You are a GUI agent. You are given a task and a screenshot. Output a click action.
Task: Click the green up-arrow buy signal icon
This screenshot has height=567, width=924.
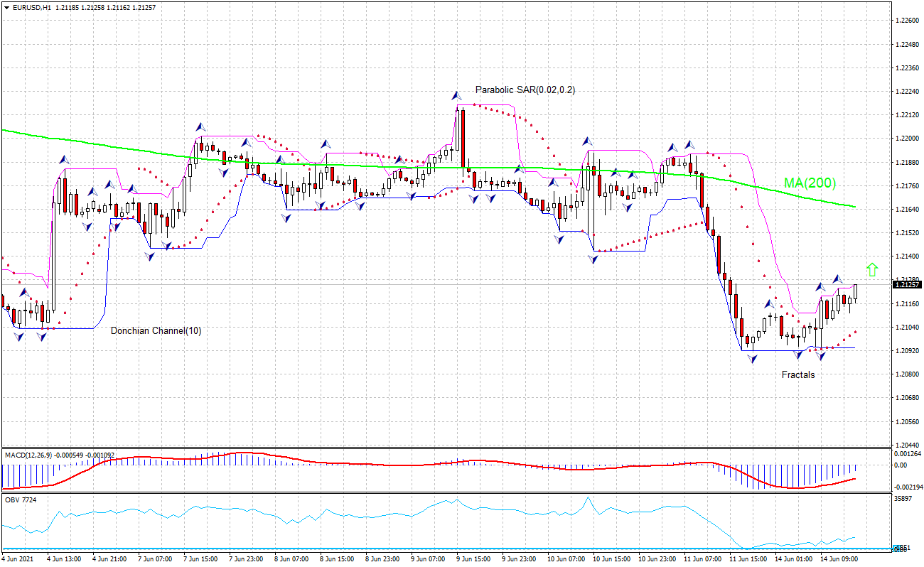click(x=872, y=270)
